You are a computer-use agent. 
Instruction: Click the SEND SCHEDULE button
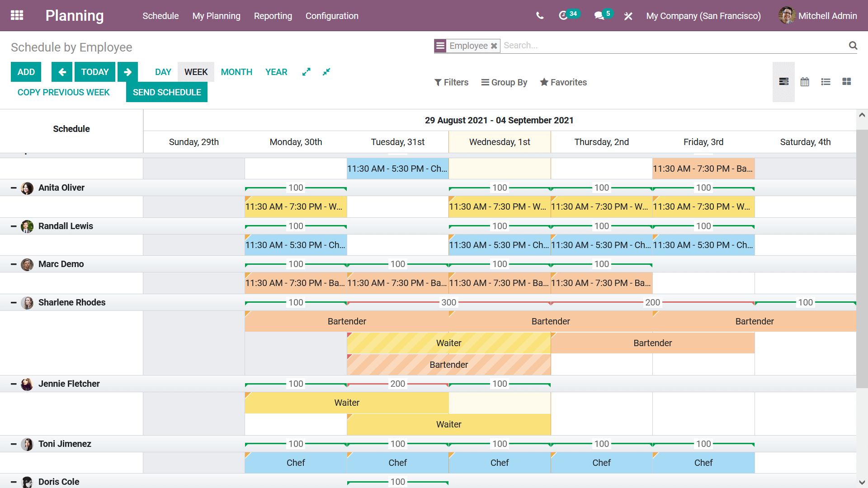(167, 92)
